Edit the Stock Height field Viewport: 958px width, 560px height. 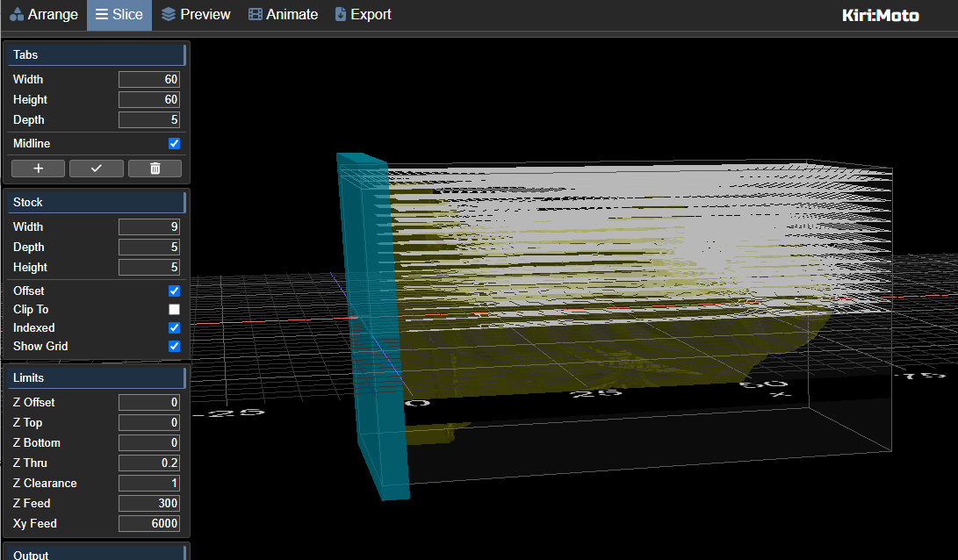pyautogui.click(x=149, y=267)
